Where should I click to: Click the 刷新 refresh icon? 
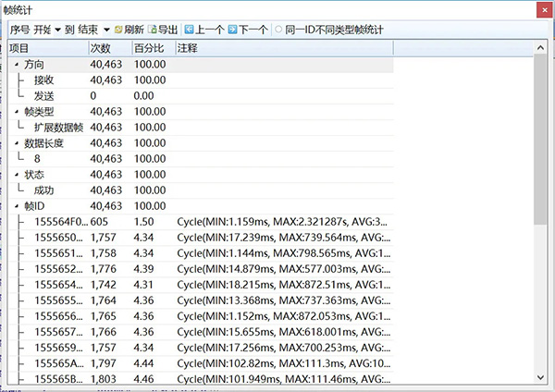(118, 30)
